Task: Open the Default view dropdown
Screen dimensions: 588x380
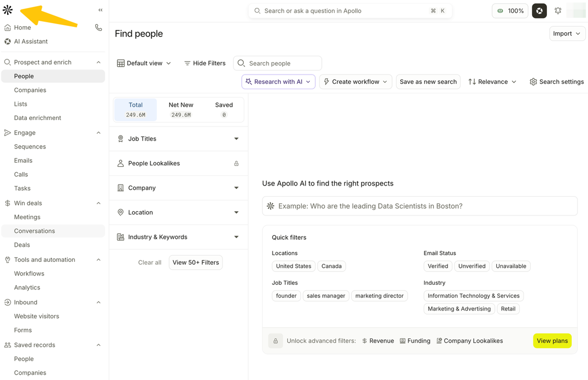Action: pos(144,63)
